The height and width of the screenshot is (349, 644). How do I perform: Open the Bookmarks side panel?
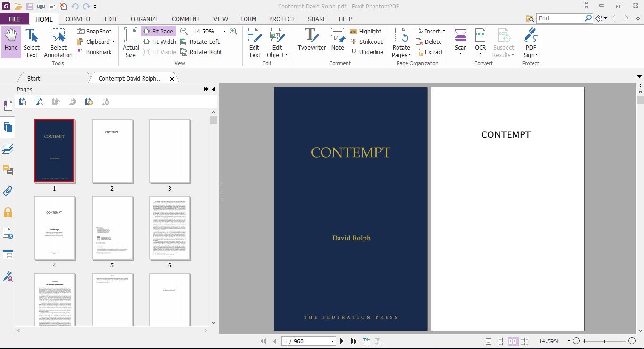8,106
